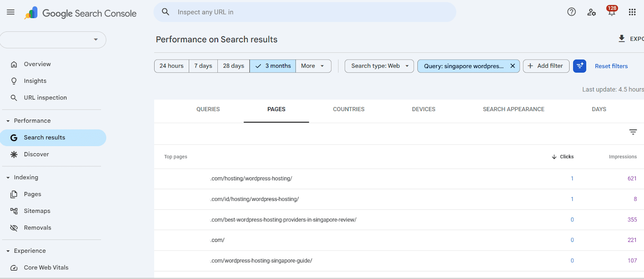Switch to the PAGES tab

coord(277,110)
